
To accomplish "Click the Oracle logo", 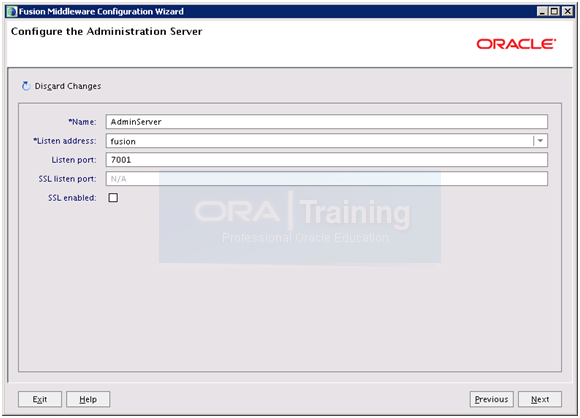I will [516, 44].
